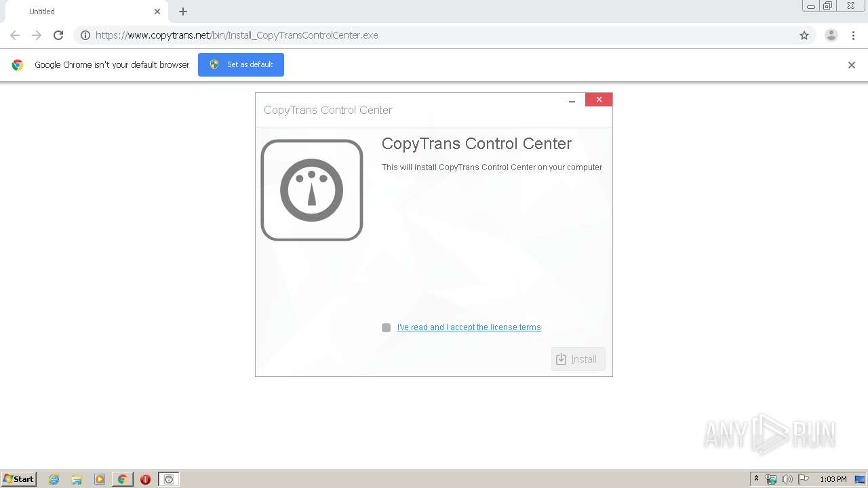Viewport: 868px width, 488px height.
Task: Open the network tray icon
Action: pyautogui.click(x=771, y=479)
